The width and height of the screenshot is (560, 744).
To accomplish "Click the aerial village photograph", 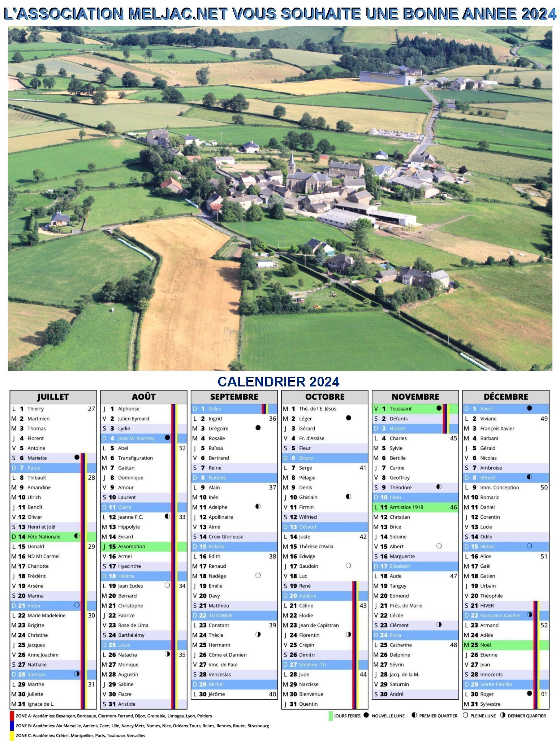I will coord(280,199).
